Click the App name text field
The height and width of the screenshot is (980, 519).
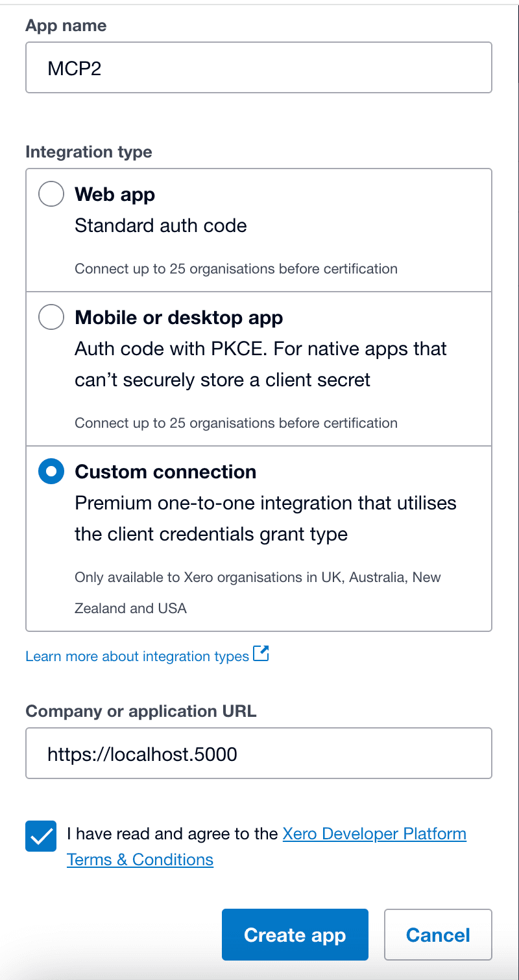coord(258,68)
